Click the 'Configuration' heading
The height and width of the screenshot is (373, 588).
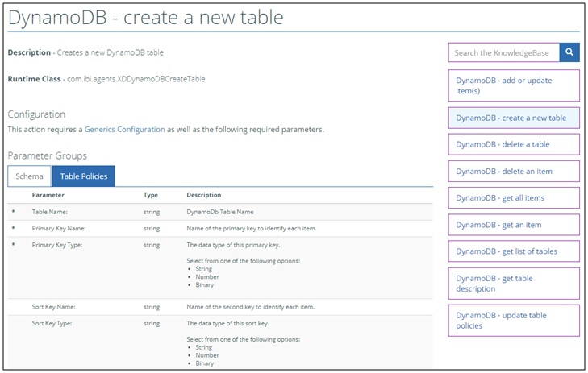pos(36,114)
